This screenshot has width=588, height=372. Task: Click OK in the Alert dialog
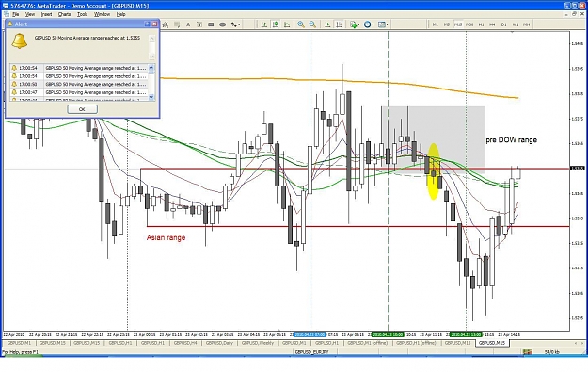click(x=82, y=109)
